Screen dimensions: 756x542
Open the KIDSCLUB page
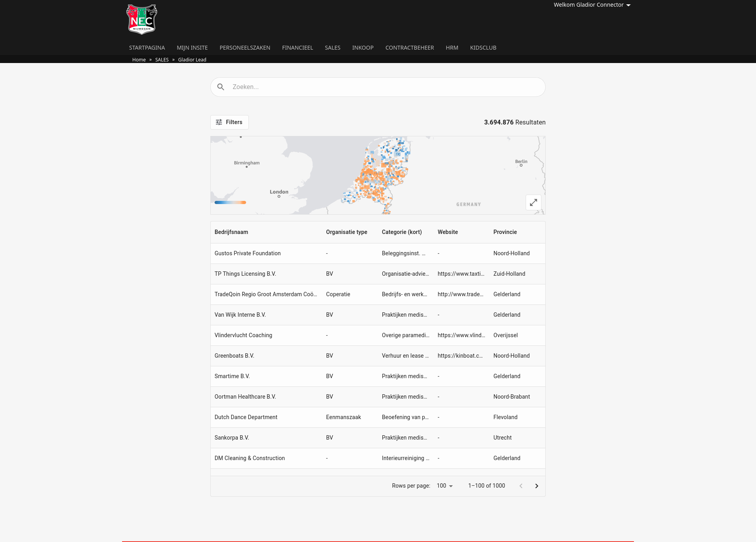tap(483, 47)
